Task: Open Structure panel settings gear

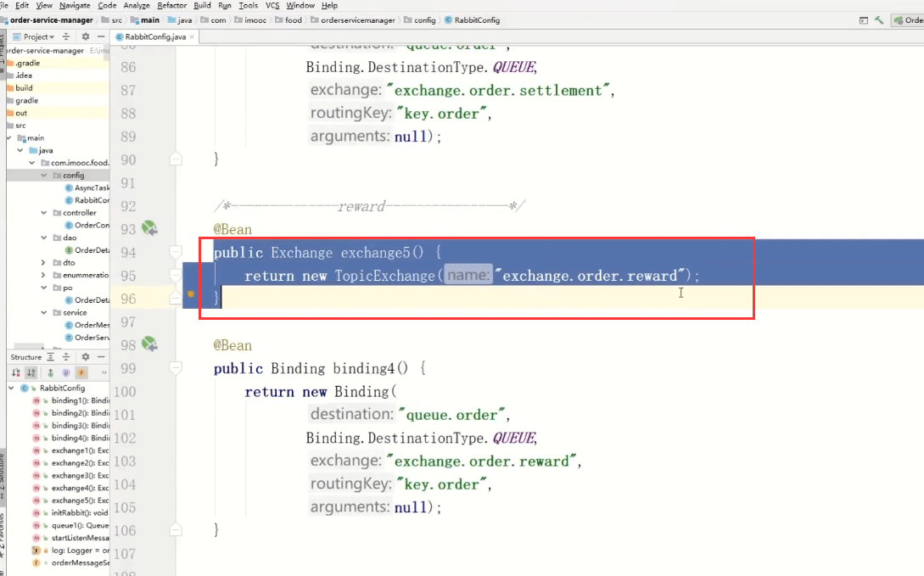Action: click(x=86, y=357)
